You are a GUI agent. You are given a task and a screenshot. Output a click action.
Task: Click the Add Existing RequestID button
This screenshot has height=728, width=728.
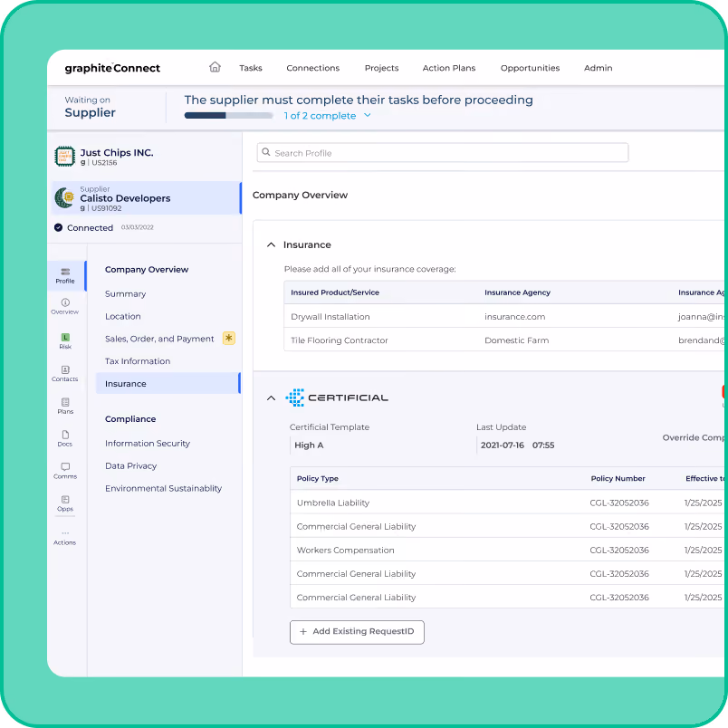coord(357,632)
